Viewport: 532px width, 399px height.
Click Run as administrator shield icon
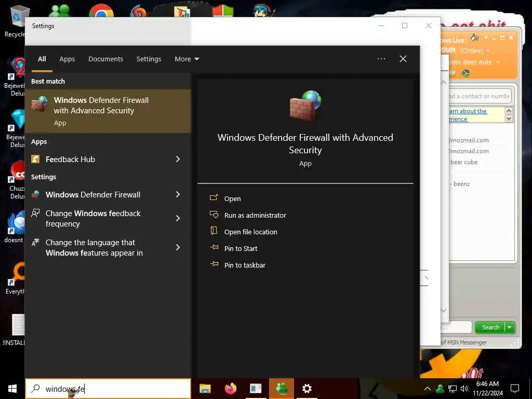click(214, 215)
